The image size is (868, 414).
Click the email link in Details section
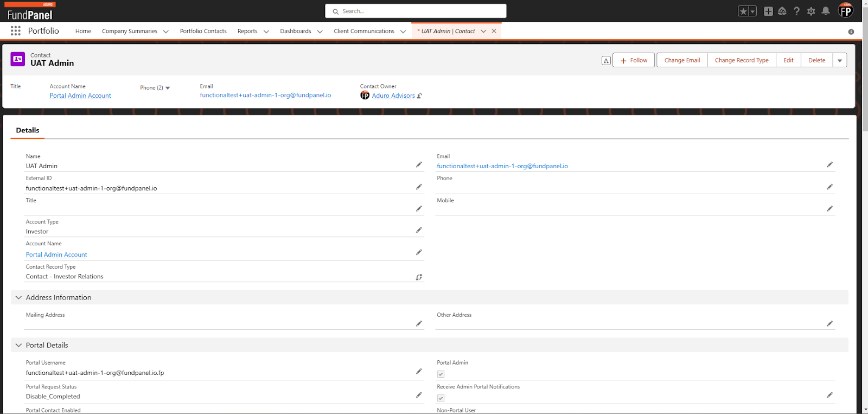pos(502,166)
